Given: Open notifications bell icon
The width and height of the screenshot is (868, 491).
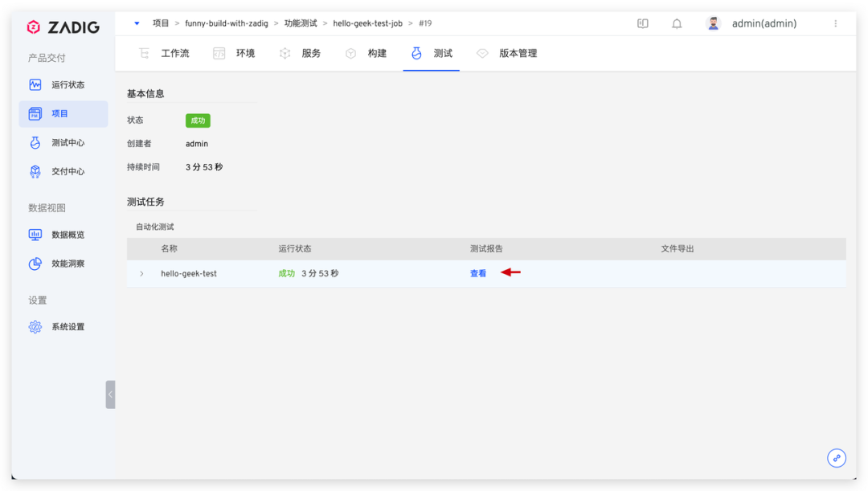Looking at the screenshot, I should click(x=677, y=23).
